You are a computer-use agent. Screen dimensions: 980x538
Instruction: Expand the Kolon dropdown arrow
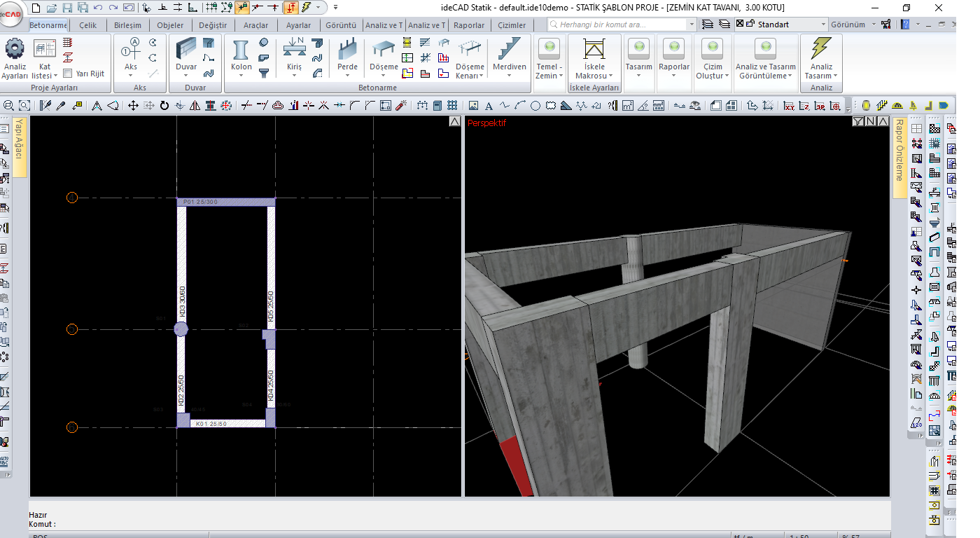pyautogui.click(x=241, y=76)
